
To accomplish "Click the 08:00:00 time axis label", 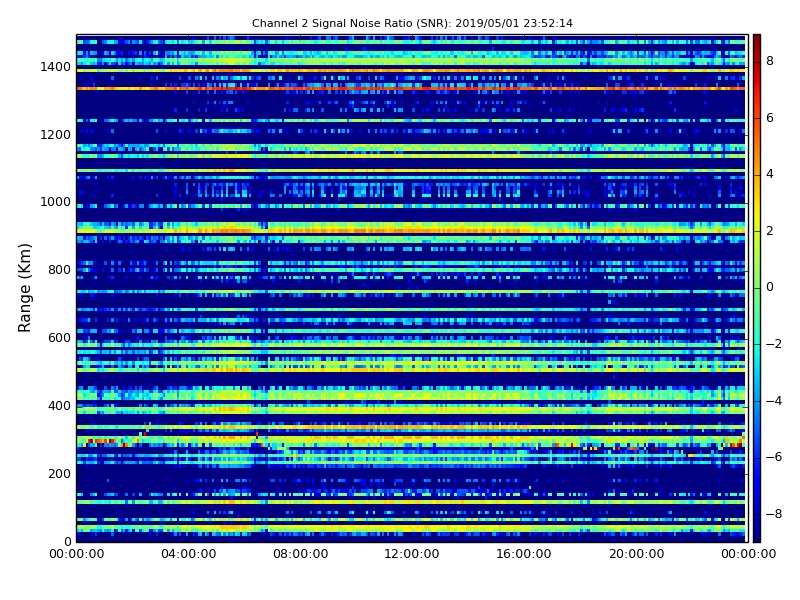I will [301, 554].
